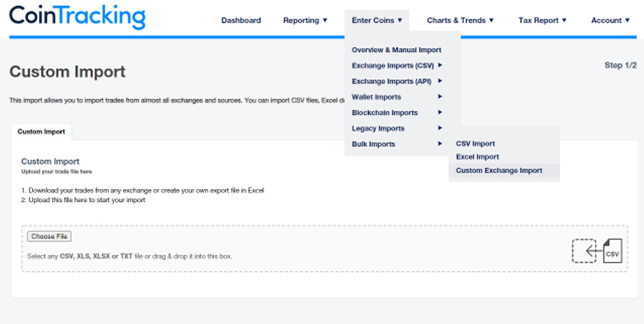The height and width of the screenshot is (324, 644).
Task: Open the Account menu
Action: 610,20
